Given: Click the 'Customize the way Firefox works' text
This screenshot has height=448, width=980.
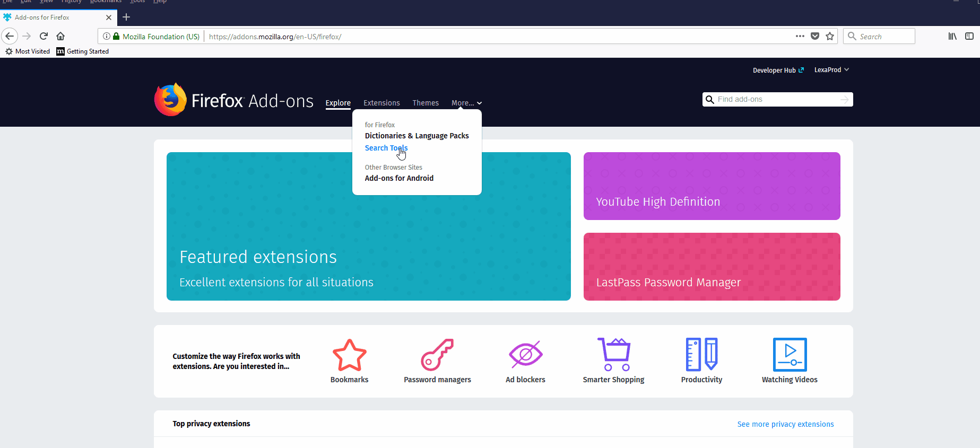Looking at the screenshot, I should coord(236,361).
